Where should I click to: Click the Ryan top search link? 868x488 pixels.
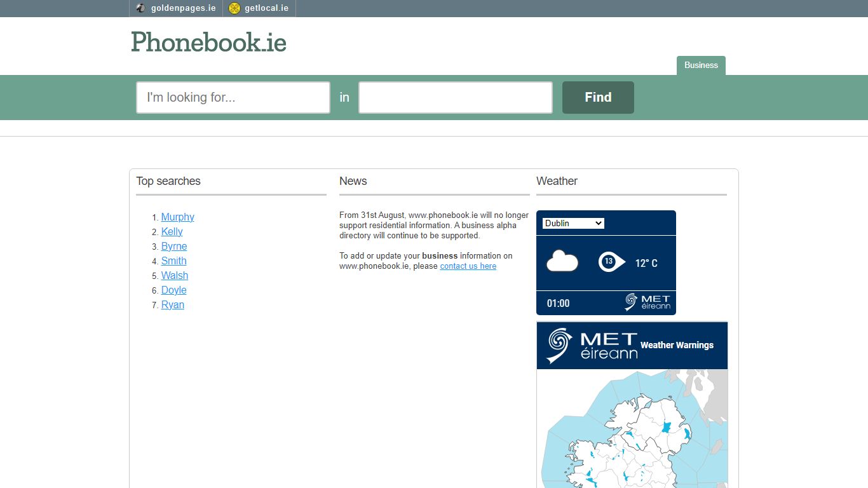click(x=173, y=304)
